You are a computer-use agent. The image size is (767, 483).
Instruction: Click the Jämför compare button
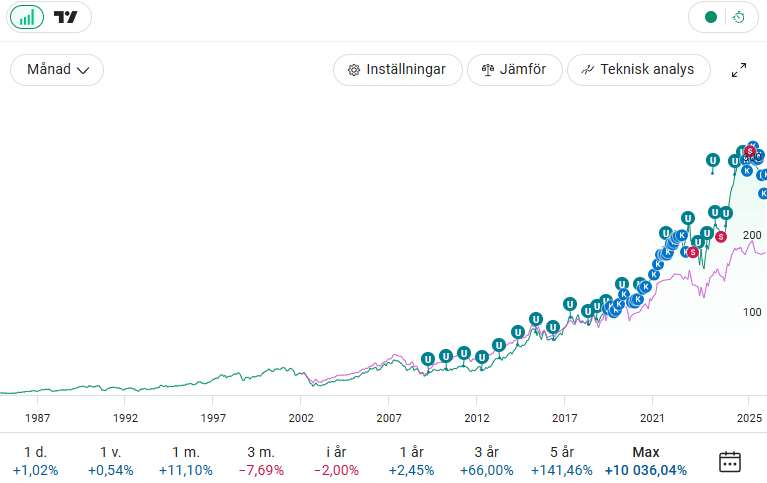coord(514,70)
